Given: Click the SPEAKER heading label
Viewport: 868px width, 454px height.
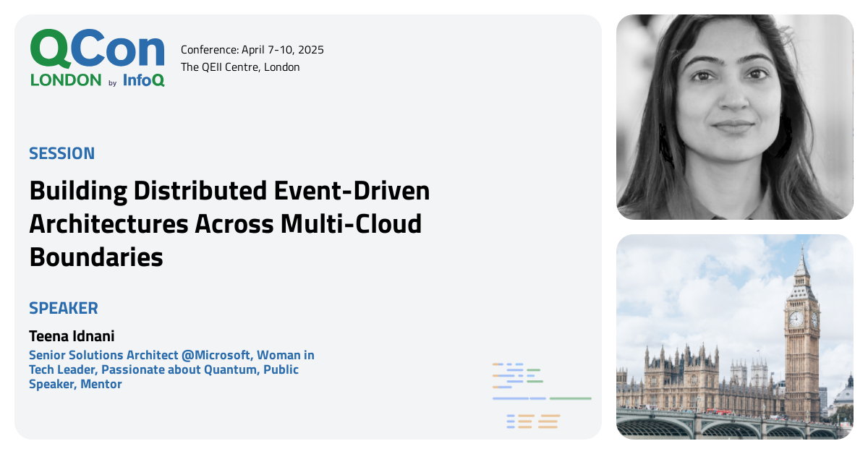Looking at the screenshot, I should click(64, 308).
